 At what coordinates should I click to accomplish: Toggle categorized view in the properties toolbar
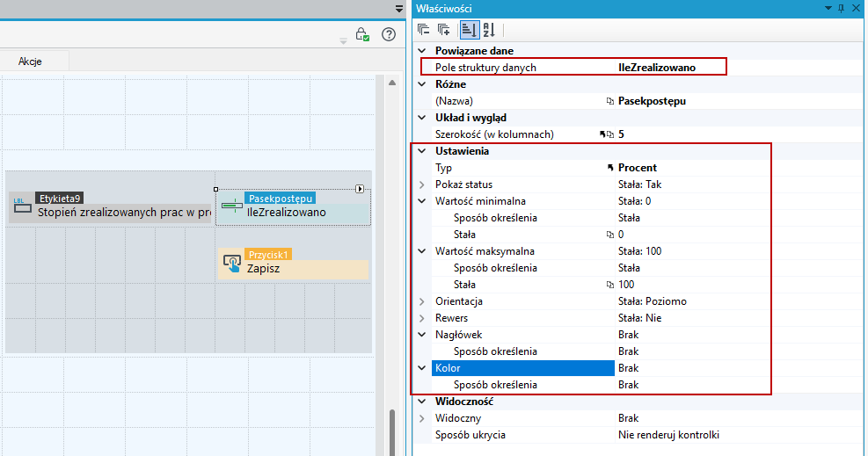(469, 30)
